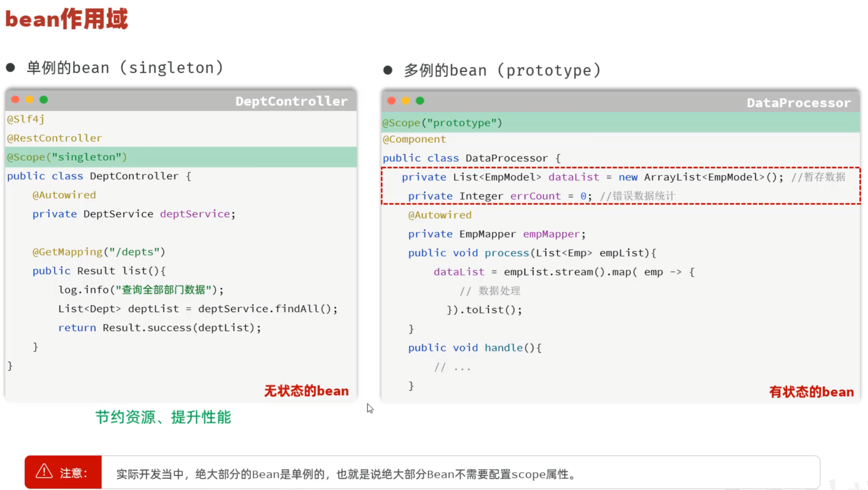Click the bean作用域 heading
This screenshot has height=490, width=868.
[x=66, y=19]
